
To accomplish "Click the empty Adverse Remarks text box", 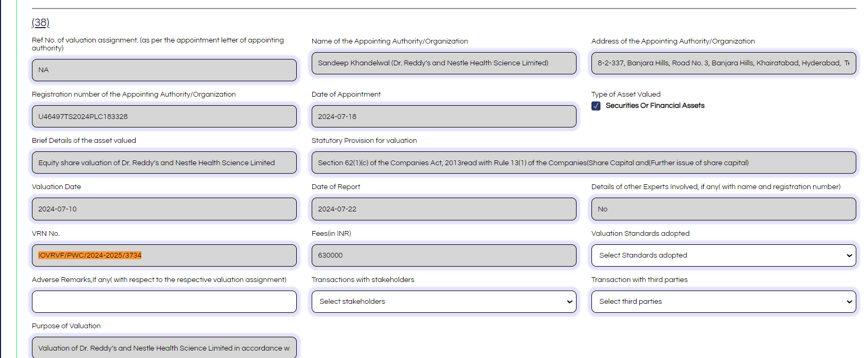I will pyautogui.click(x=164, y=302).
